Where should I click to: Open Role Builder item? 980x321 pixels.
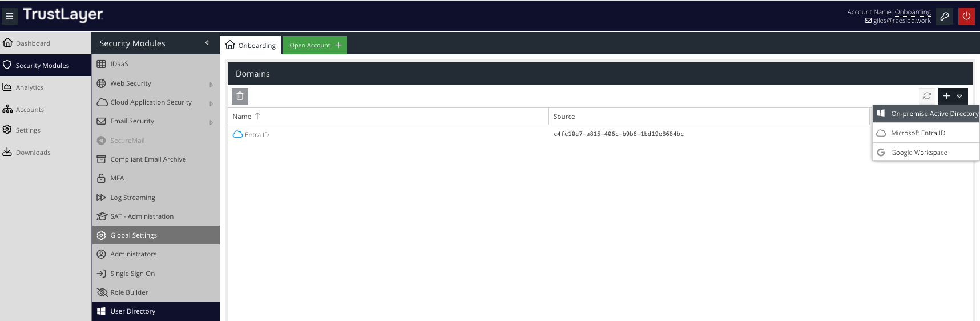click(156, 292)
